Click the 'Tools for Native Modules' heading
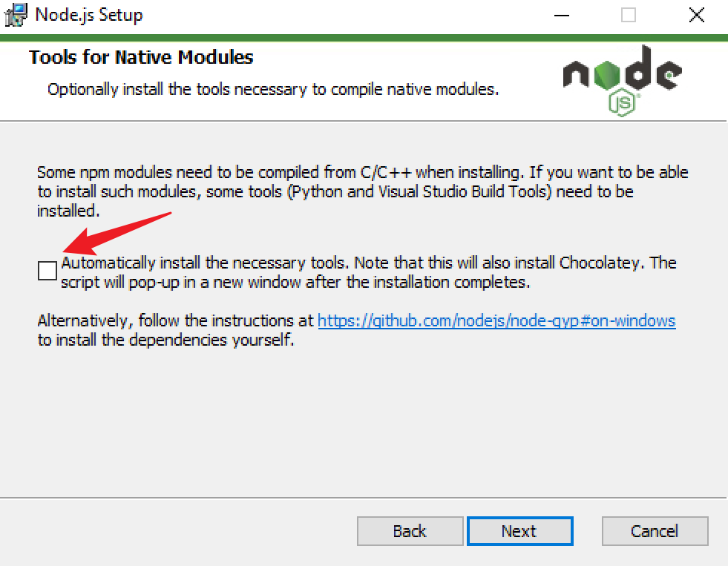This screenshot has height=566, width=728. (x=141, y=57)
